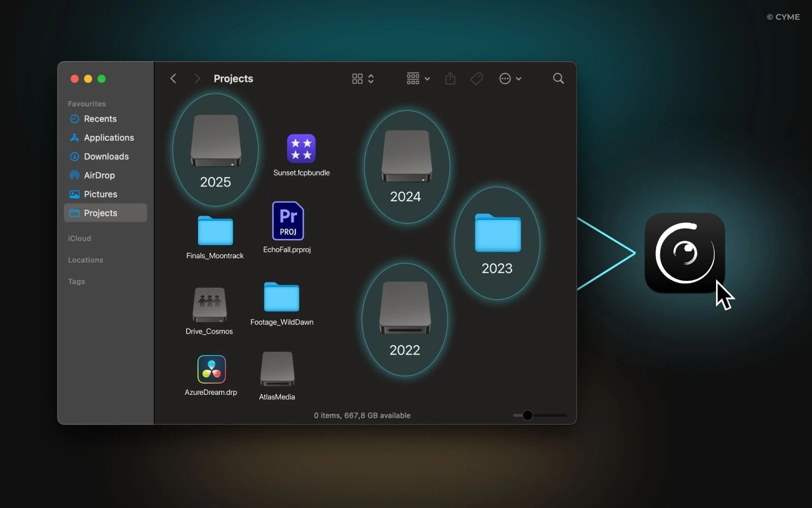
Task: Open the more actions ellipsis menu
Action: [510, 79]
